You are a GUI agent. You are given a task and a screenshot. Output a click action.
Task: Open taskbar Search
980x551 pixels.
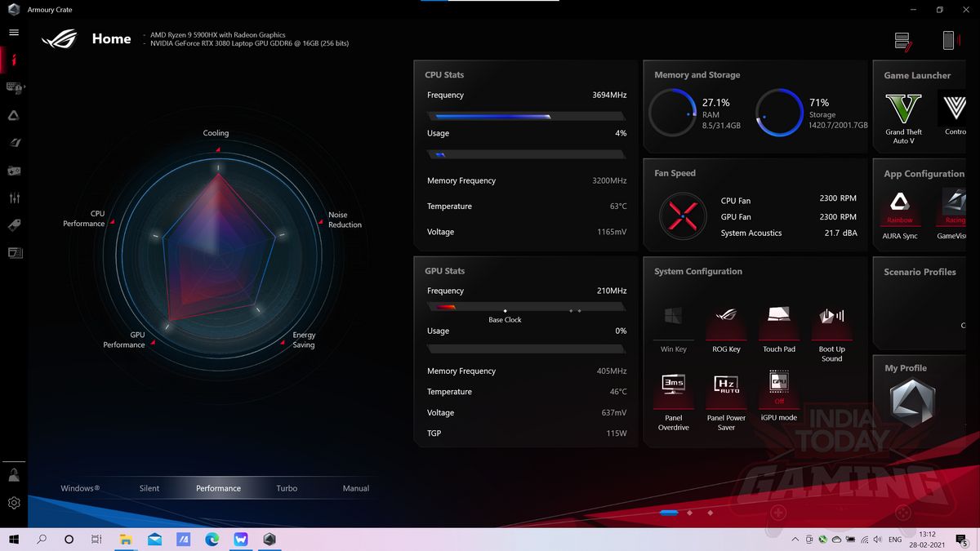(x=42, y=540)
